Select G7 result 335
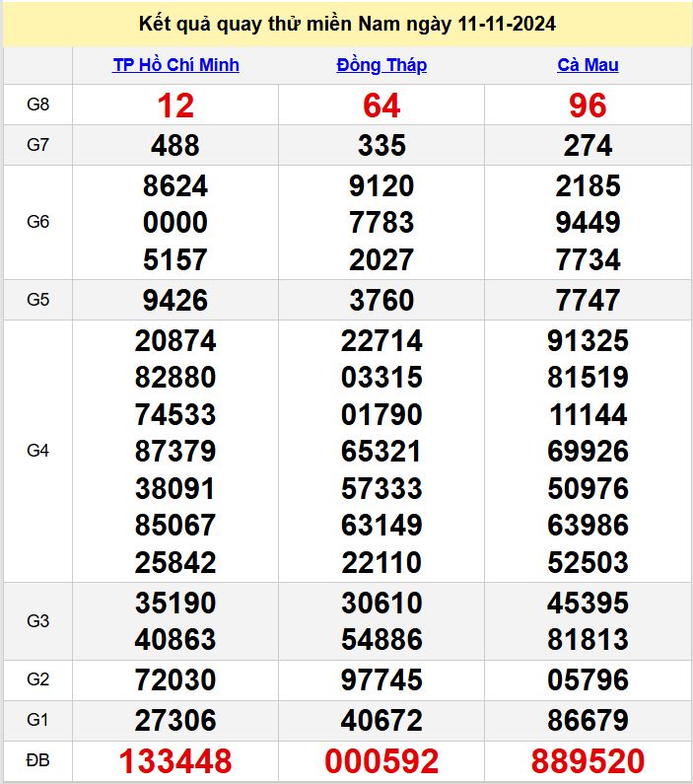The height and width of the screenshot is (784, 693). (x=381, y=146)
